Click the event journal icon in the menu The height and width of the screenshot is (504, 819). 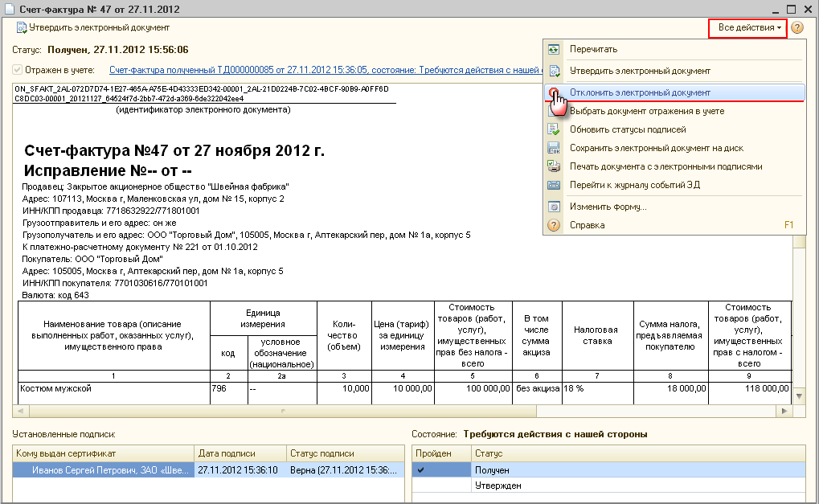(554, 185)
